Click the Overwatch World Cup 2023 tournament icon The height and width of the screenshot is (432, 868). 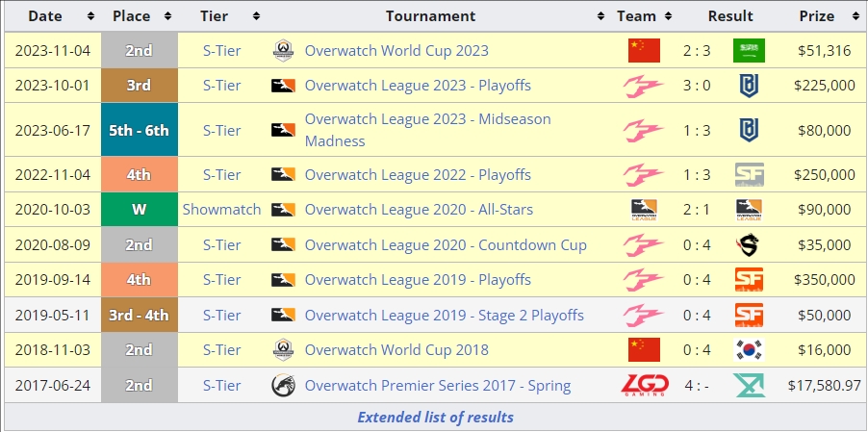coord(283,51)
